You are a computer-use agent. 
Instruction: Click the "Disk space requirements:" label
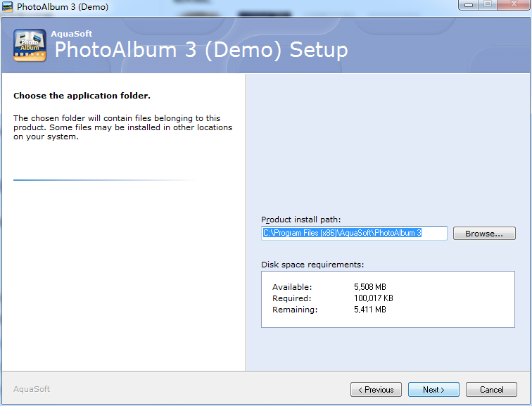312,265
